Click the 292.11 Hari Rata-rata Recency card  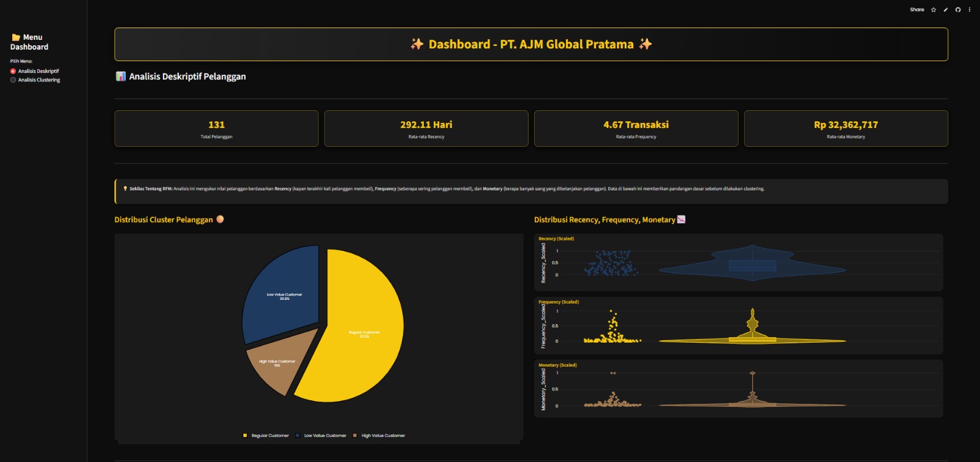[x=426, y=129]
